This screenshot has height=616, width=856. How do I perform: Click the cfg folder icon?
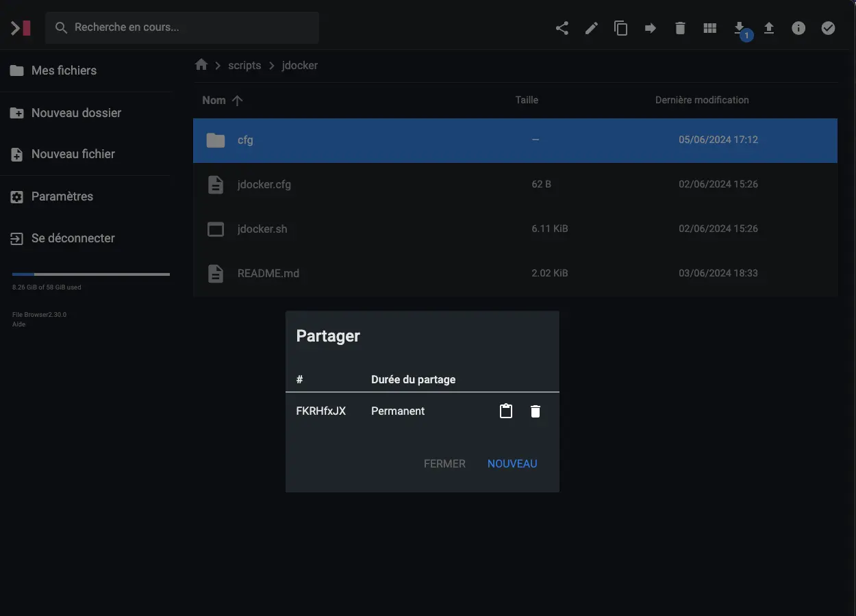216,140
